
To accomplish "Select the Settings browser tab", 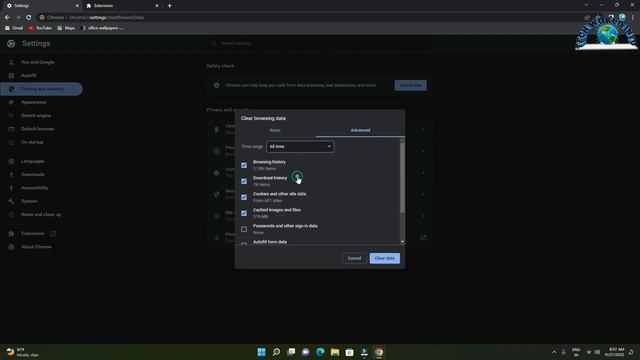I will coord(42,6).
